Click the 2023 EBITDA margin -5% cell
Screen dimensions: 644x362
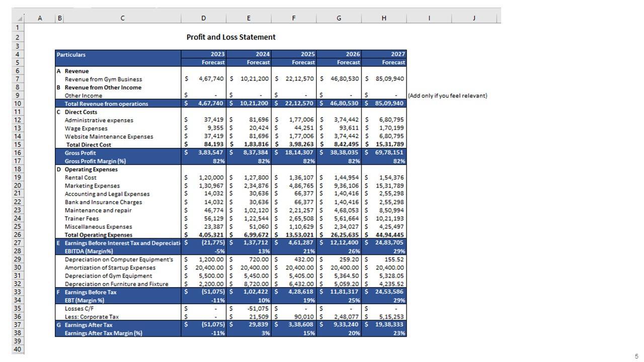[219, 251]
